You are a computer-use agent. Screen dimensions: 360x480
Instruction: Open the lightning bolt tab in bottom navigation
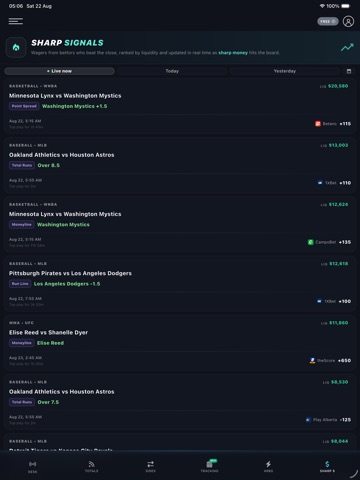click(x=268, y=467)
